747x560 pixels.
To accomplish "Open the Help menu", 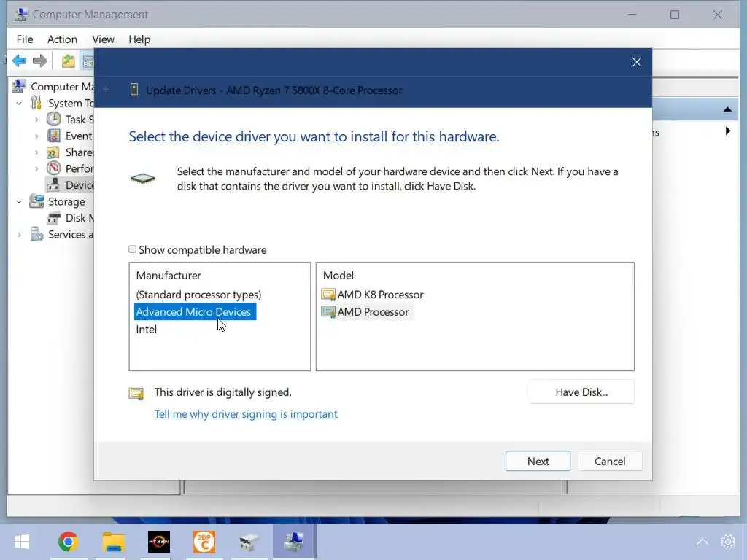I will pyautogui.click(x=139, y=39).
